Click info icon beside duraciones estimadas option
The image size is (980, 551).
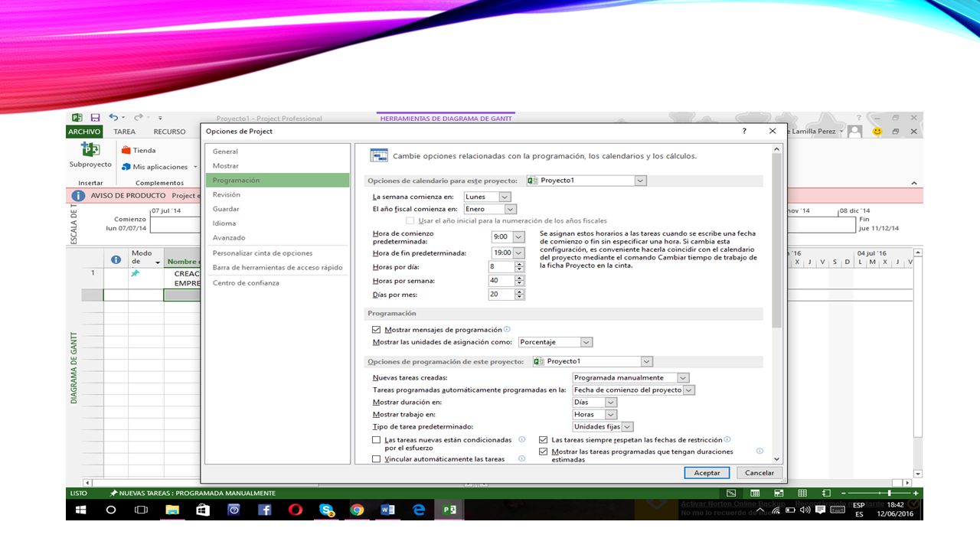pos(759,452)
